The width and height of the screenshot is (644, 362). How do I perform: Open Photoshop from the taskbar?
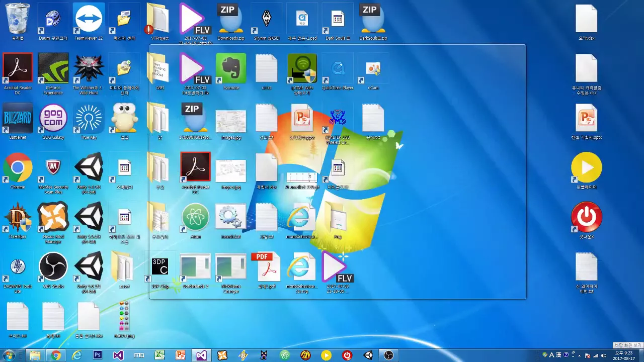point(98,355)
